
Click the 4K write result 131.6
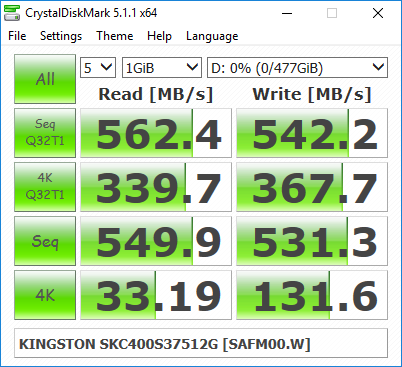click(312, 295)
